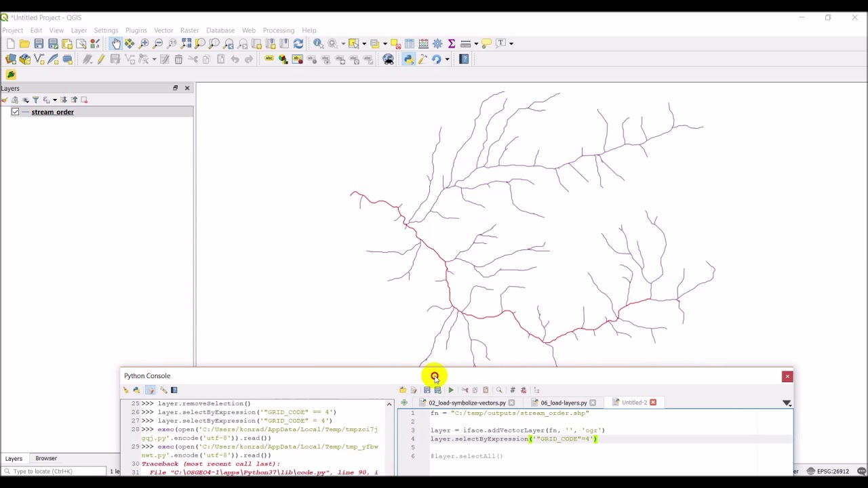Switch to the 02_load-symbolize-vectors.py tab
The image size is (868, 488).
tap(467, 403)
